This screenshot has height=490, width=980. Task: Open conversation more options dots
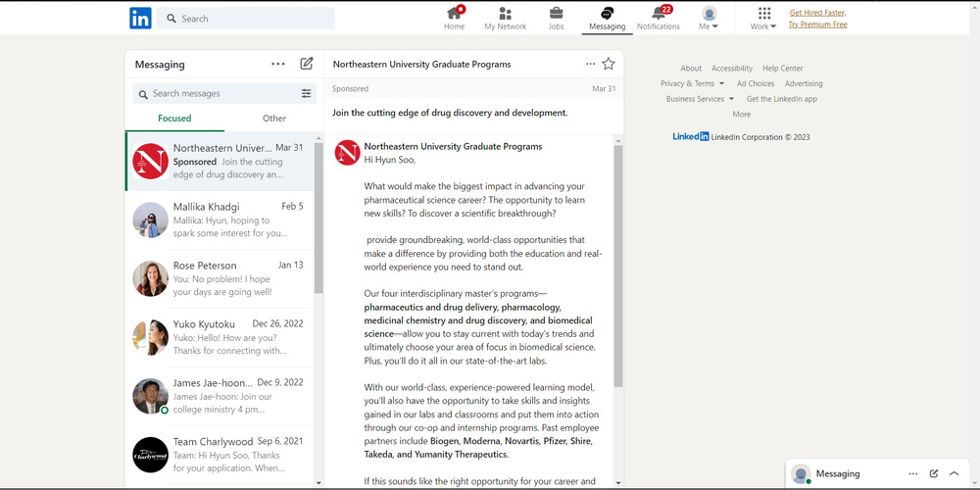[591, 64]
